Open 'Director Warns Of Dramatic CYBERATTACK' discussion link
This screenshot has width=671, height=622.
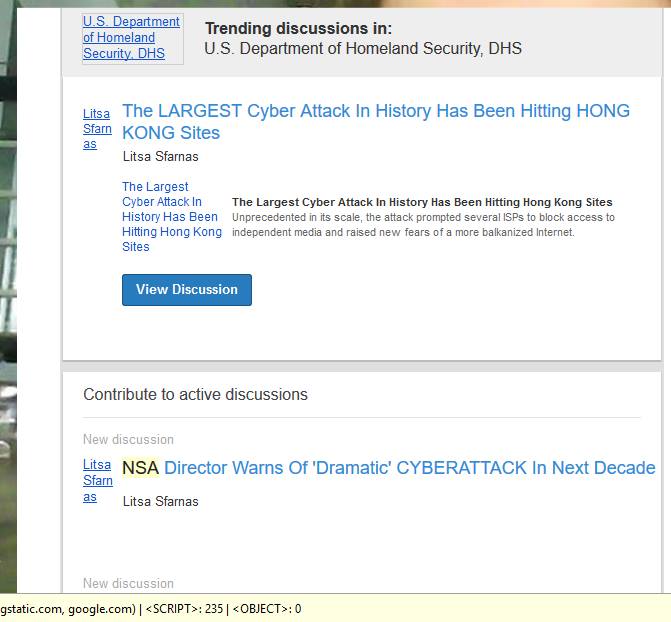tap(409, 468)
